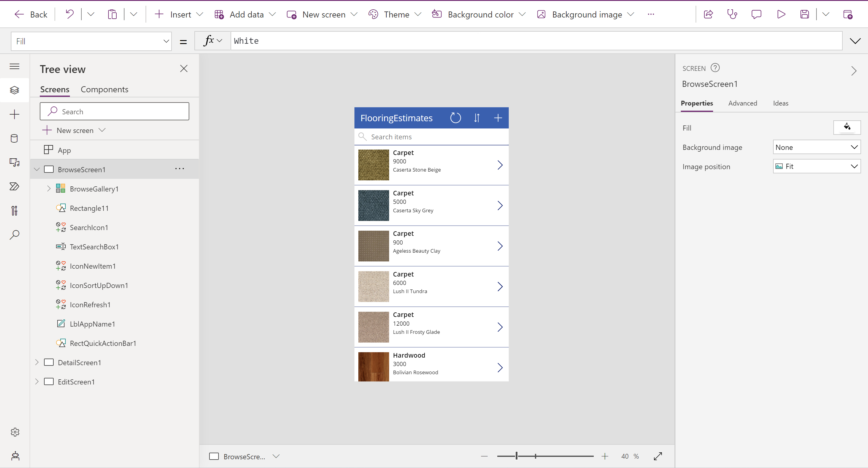Switch to the Components tab
868x468 pixels.
pos(105,89)
